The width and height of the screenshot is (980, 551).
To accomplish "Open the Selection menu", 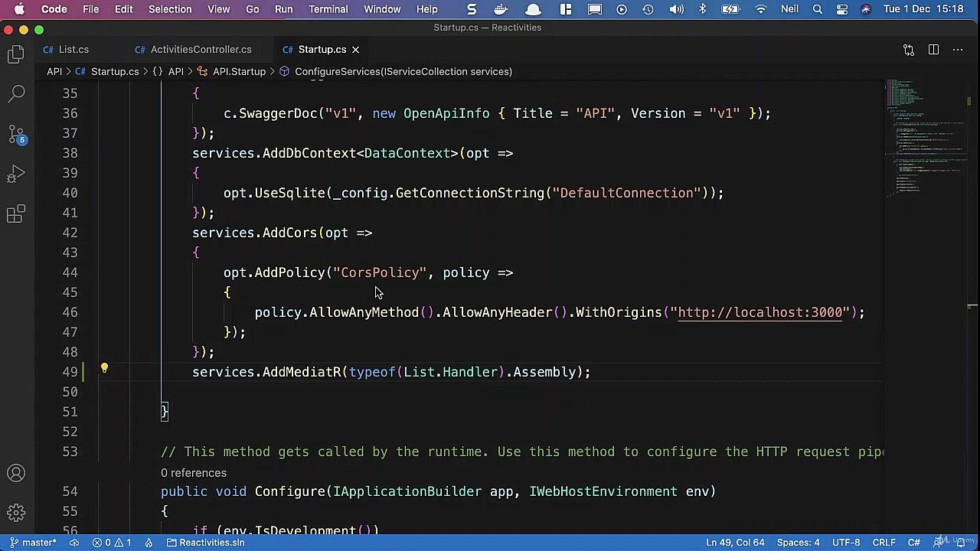I will 170,9.
